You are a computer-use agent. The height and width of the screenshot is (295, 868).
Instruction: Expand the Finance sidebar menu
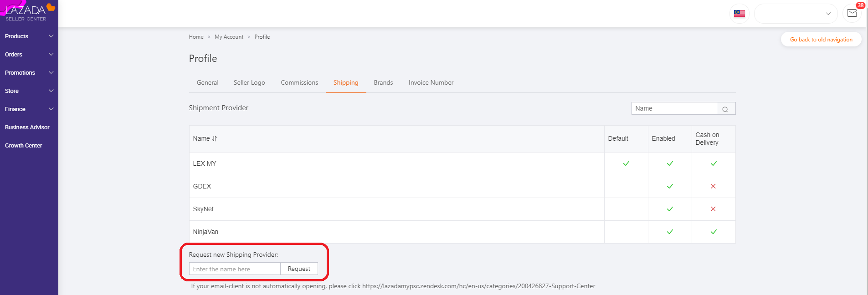tap(29, 109)
